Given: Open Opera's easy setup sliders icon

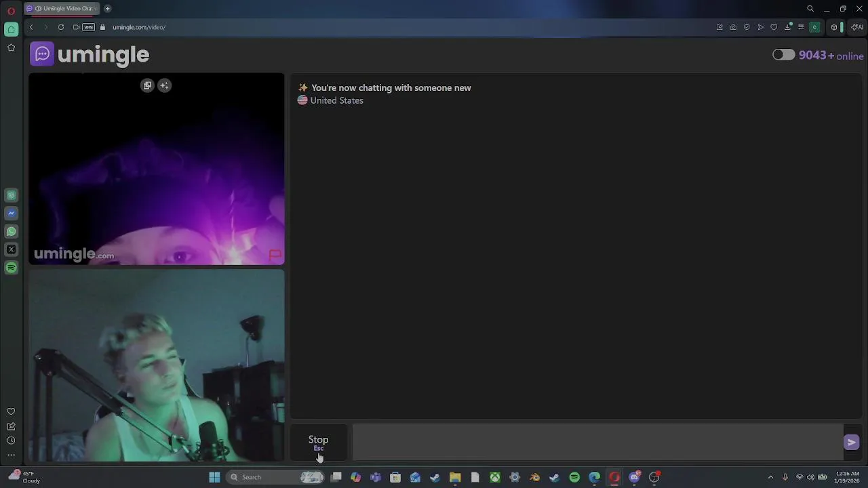Looking at the screenshot, I should (x=801, y=27).
